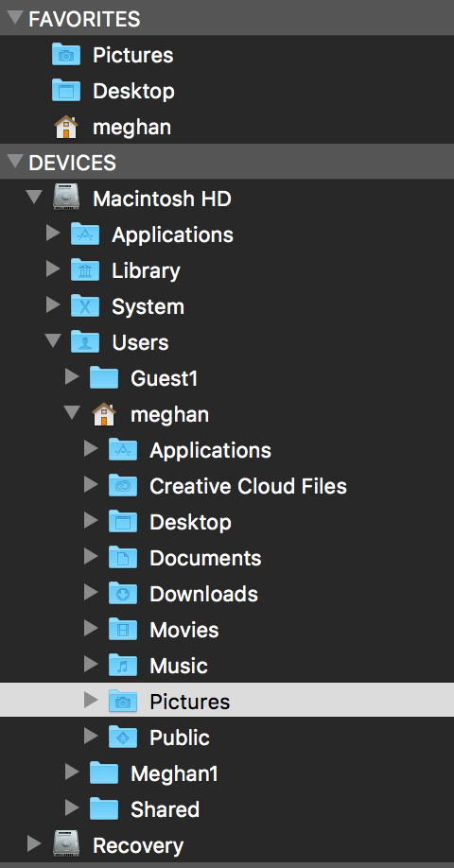Collapse the DEVICES section
The width and height of the screenshot is (454, 868).
pos(14,163)
